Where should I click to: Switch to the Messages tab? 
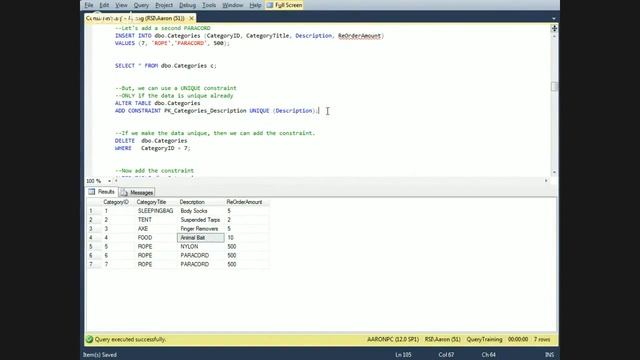pyautogui.click(x=137, y=192)
